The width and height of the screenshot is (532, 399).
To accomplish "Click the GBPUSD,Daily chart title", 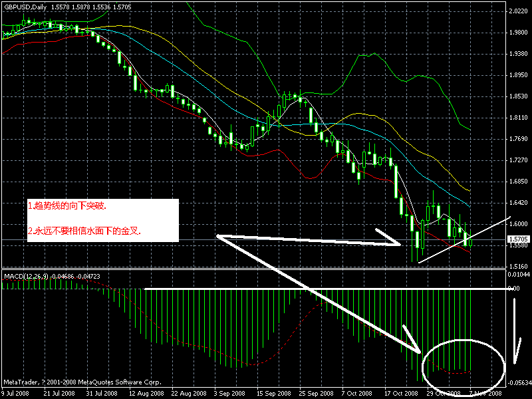I will (25, 7).
